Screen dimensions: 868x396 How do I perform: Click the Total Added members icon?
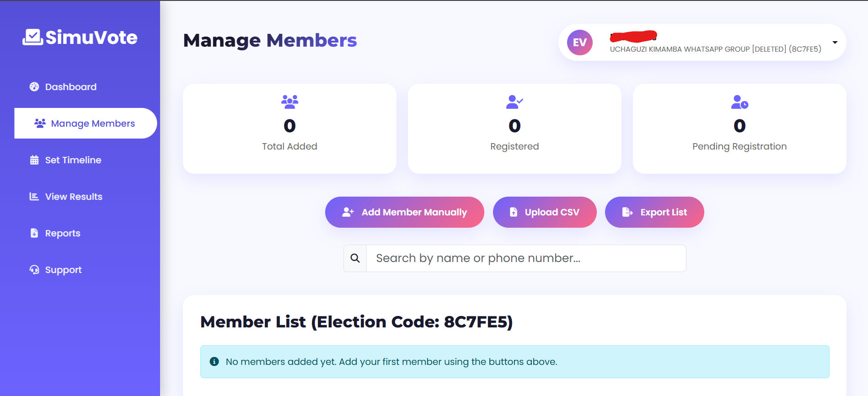tap(289, 102)
